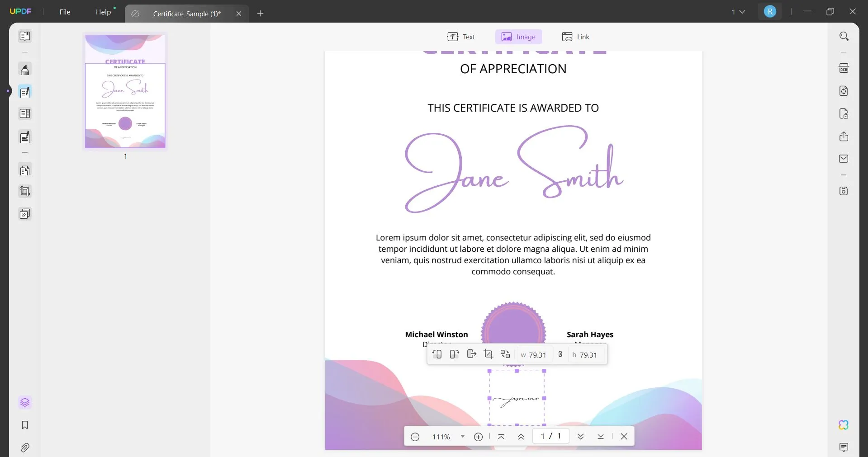This screenshot has width=868, height=457.
Task: Go to the previous page
Action: [521, 437]
